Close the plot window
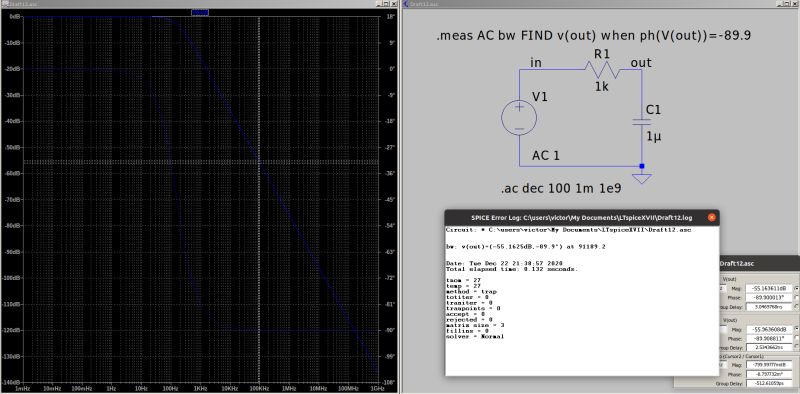800x394 pixels. (394, 4)
